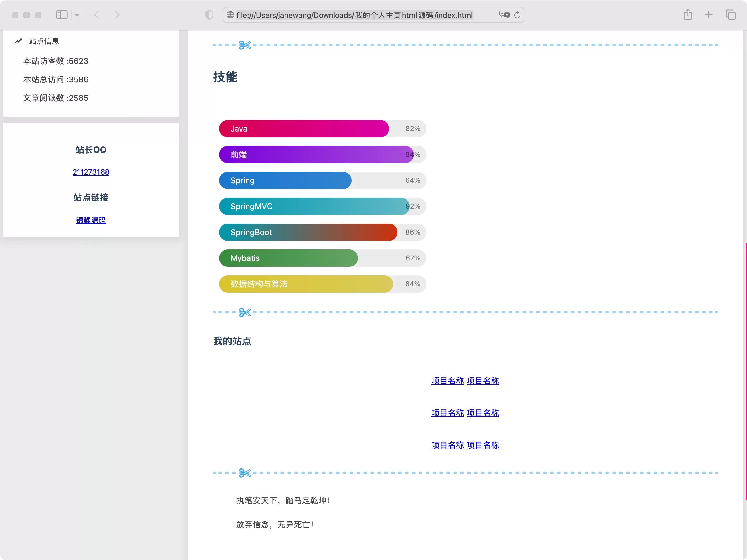747x560 pixels.
Task: Click the 站点信息 chart icon
Action: (18, 41)
